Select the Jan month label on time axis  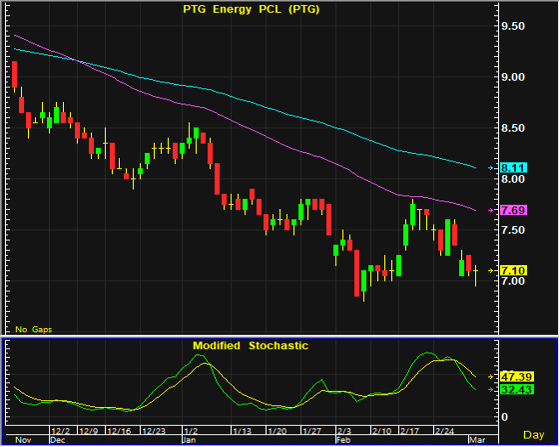tap(189, 440)
